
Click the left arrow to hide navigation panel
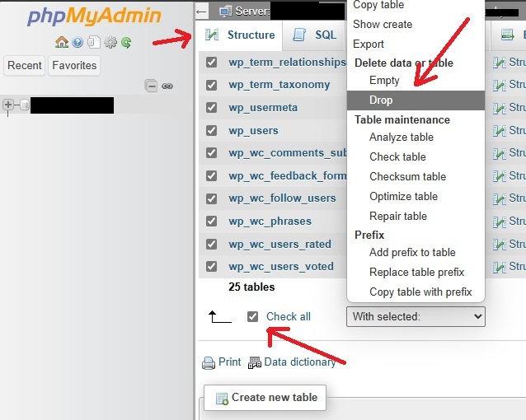pyautogui.click(x=202, y=12)
